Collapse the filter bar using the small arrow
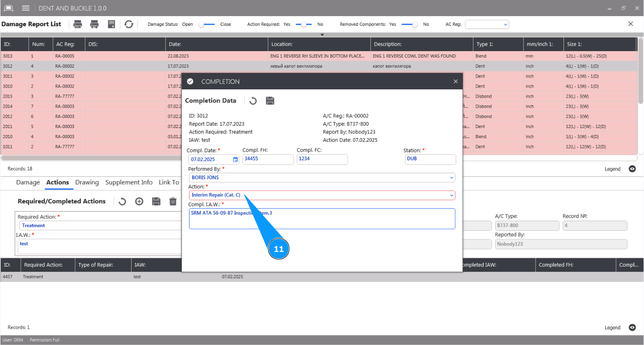The image size is (644, 345). click(x=322, y=35)
